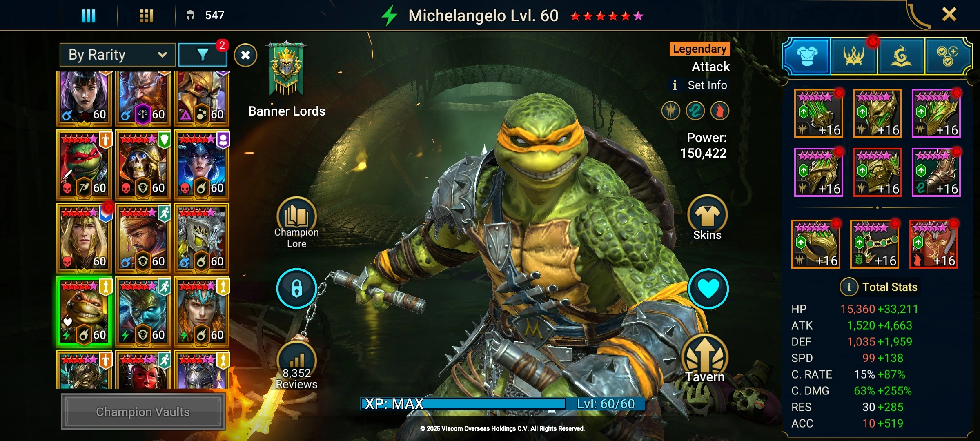Open the Champion Vaults button

(143, 412)
